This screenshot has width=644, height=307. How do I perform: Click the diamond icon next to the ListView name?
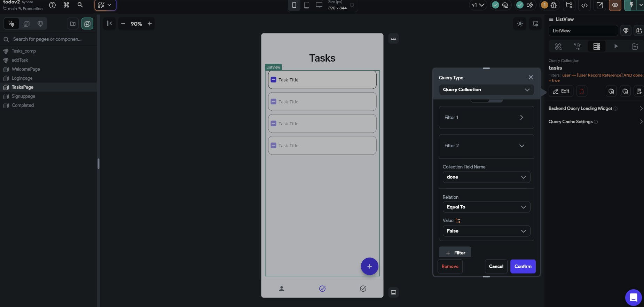point(626,31)
